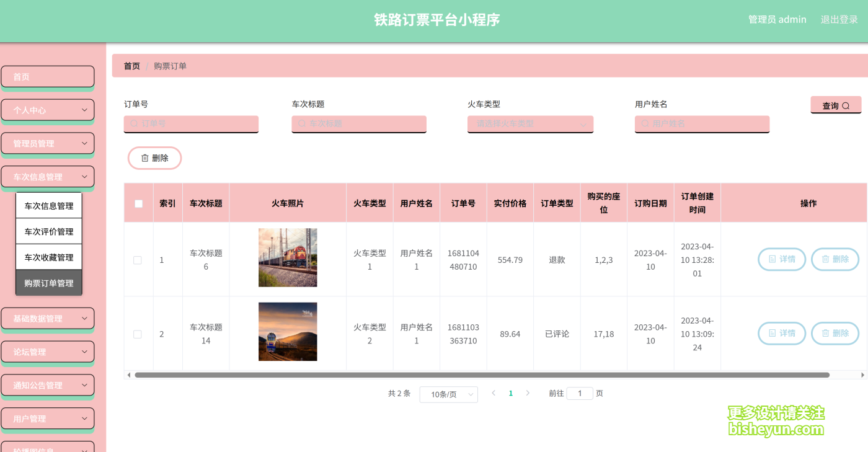Open the 10条/页 page size dropdown

448,394
